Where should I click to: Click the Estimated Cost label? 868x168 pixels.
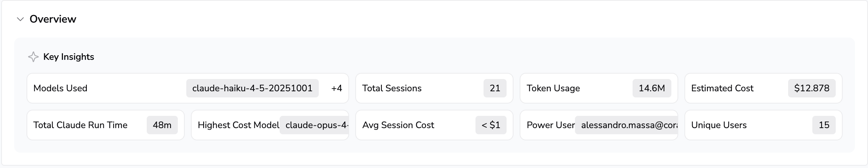pos(722,88)
